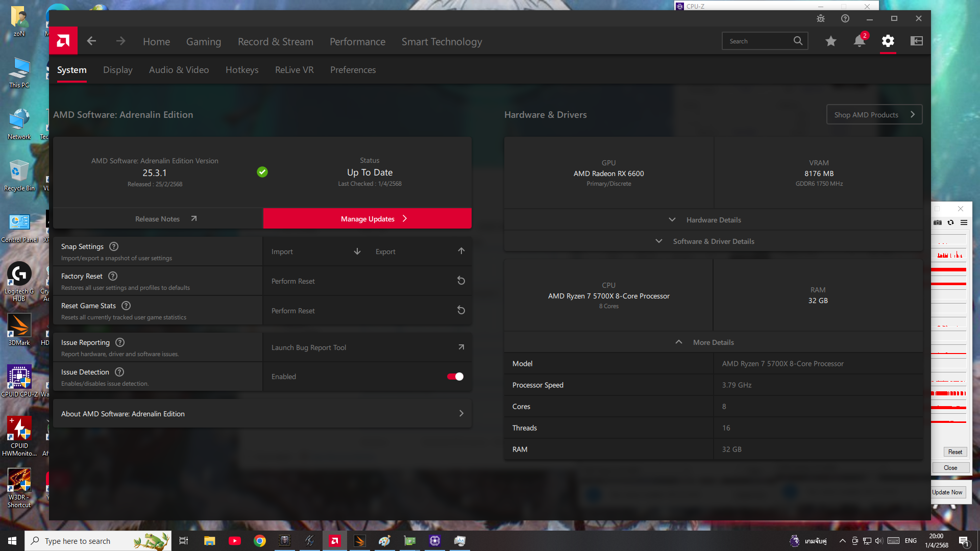Click the Issue Reporting help icon
The height and width of the screenshot is (551, 980).
120,342
